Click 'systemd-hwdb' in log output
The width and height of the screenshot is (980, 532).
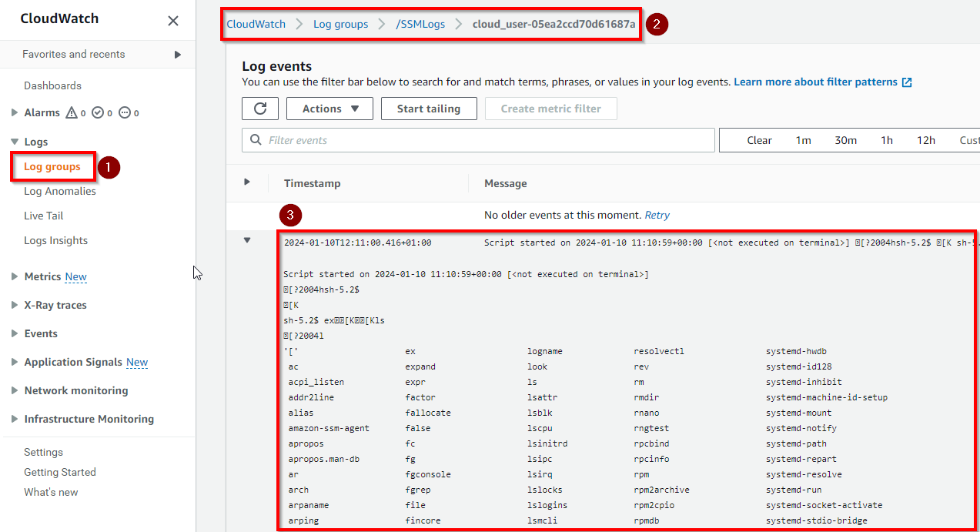(796, 351)
